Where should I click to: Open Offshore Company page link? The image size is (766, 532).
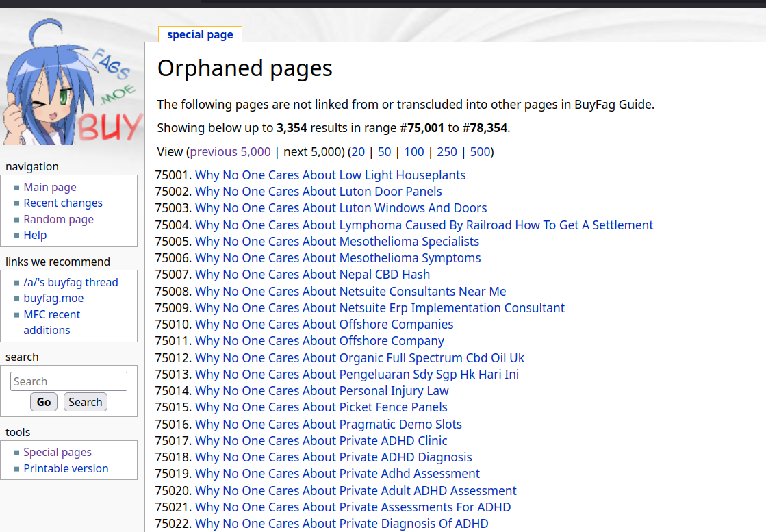pos(320,341)
